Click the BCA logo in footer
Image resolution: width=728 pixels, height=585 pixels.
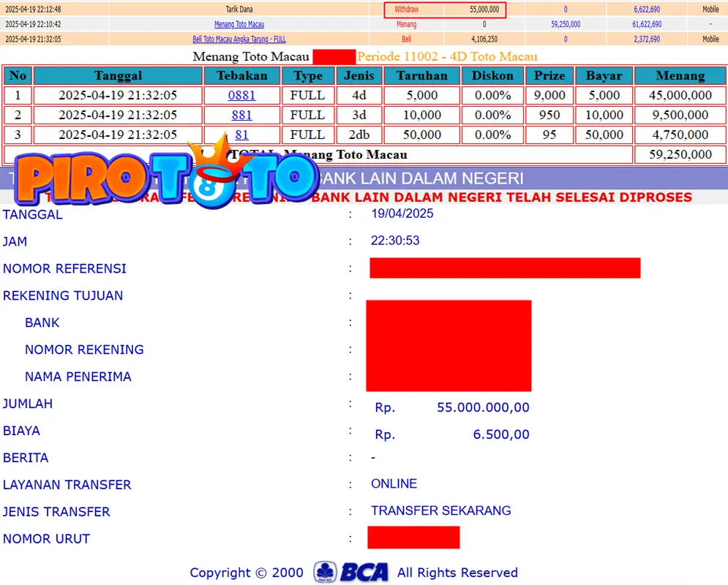(350, 572)
